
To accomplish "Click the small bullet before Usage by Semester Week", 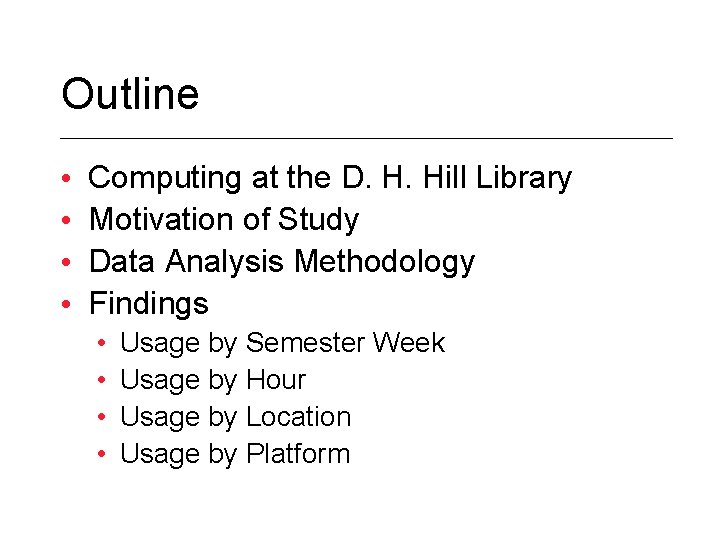I will 102,343.
